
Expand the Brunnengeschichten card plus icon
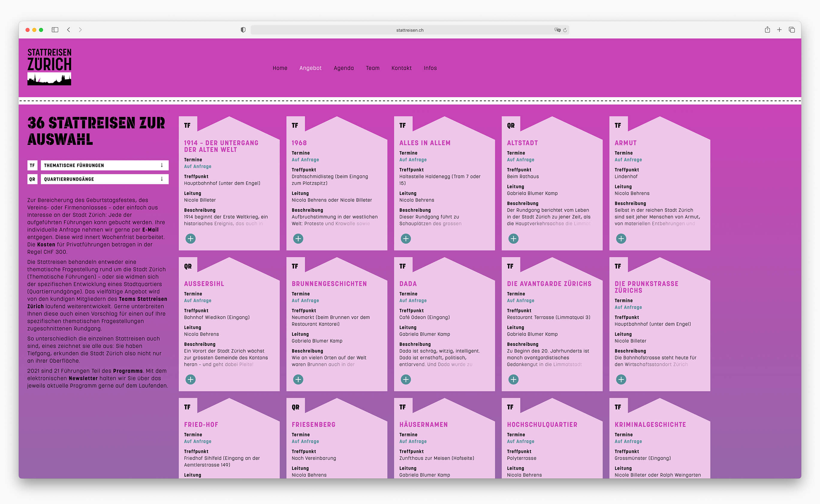[x=298, y=379]
